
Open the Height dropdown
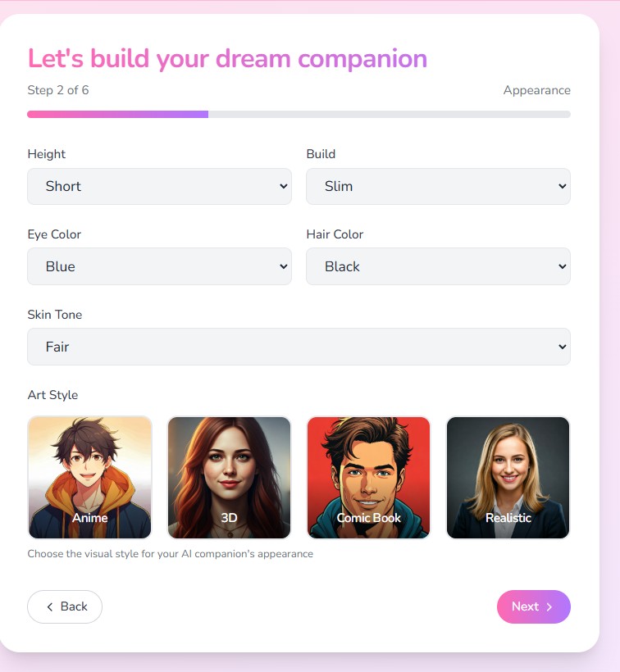[x=159, y=186]
